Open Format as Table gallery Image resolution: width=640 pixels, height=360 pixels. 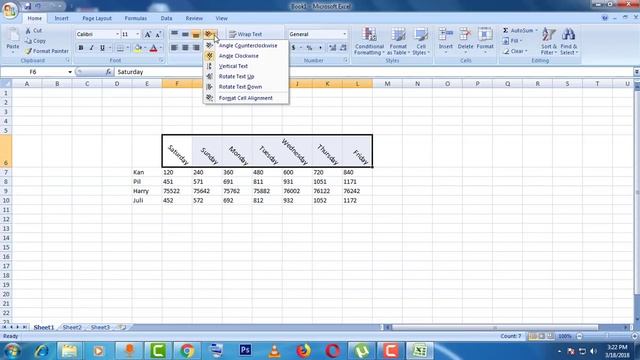[398, 41]
